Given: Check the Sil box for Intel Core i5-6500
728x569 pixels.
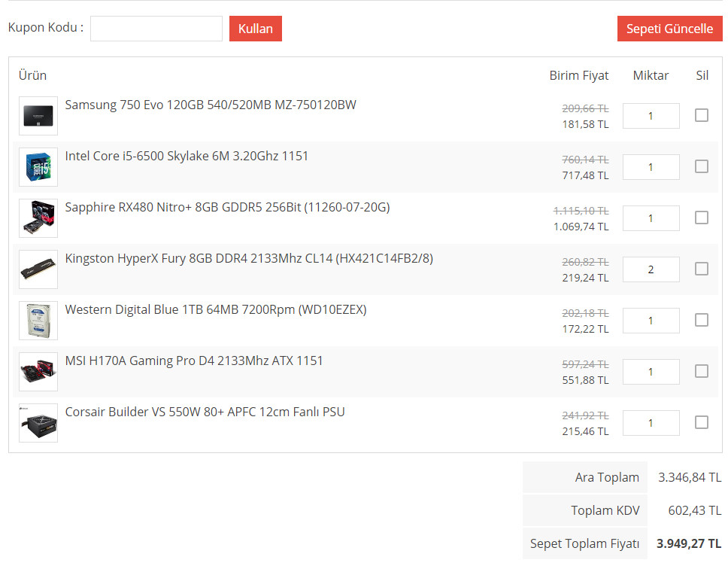Looking at the screenshot, I should point(702,166).
